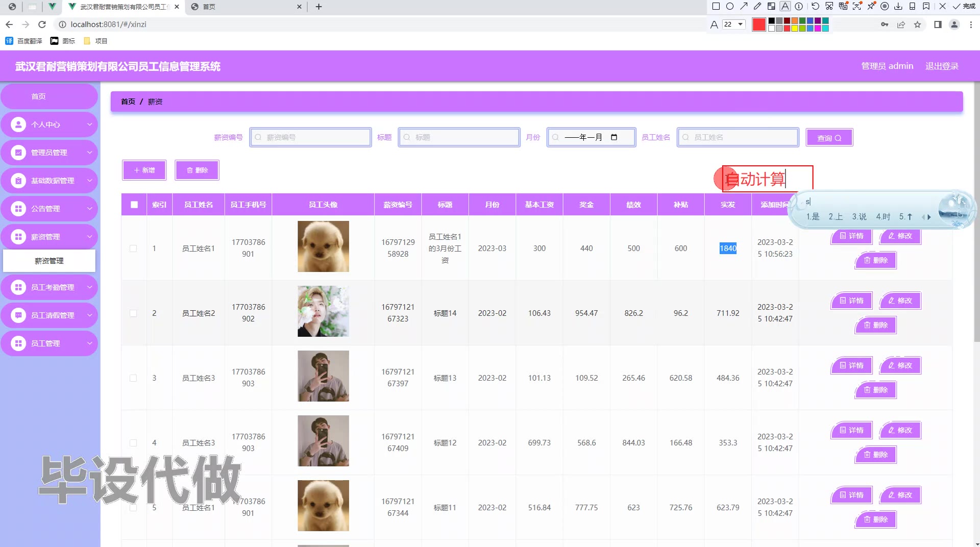
Task: Check the row for 员工姓名2
Action: click(133, 313)
